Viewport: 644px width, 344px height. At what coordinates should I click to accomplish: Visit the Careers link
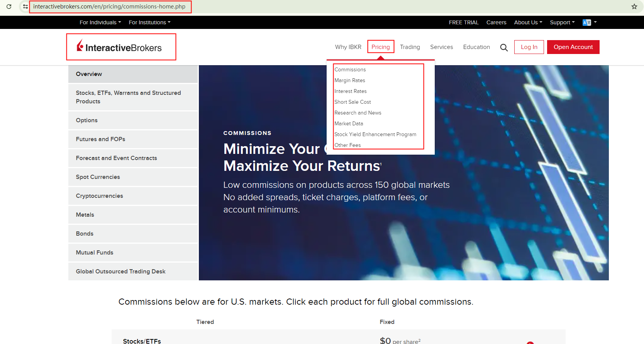[496, 22]
